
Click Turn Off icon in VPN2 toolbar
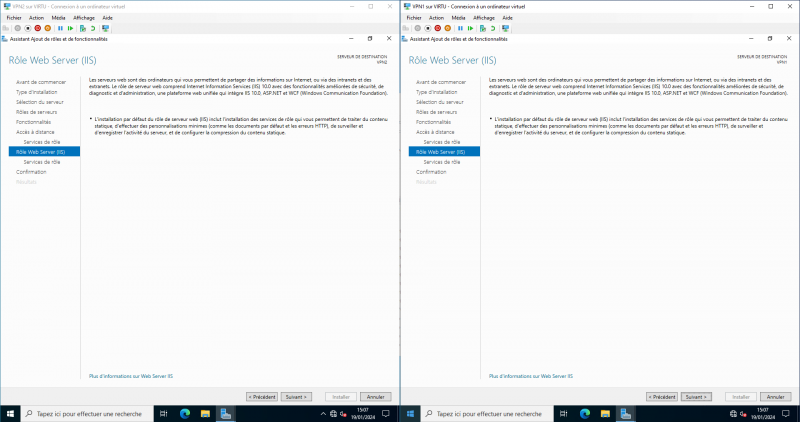pos(28,29)
